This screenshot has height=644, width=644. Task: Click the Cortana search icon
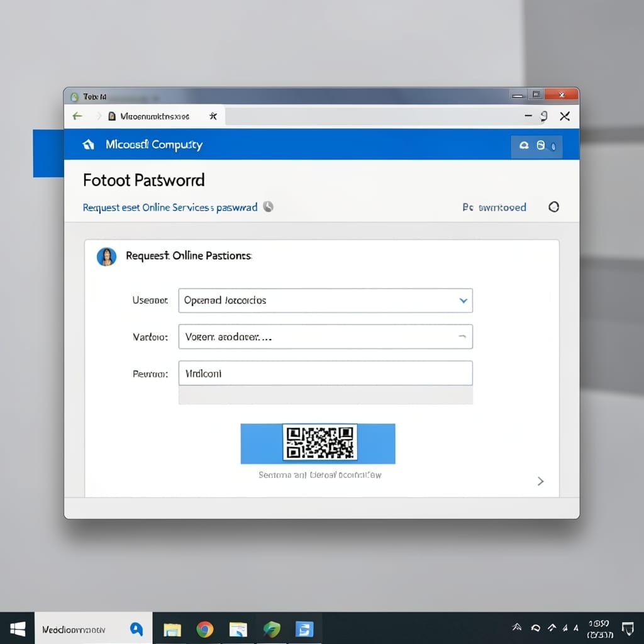[x=136, y=629]
